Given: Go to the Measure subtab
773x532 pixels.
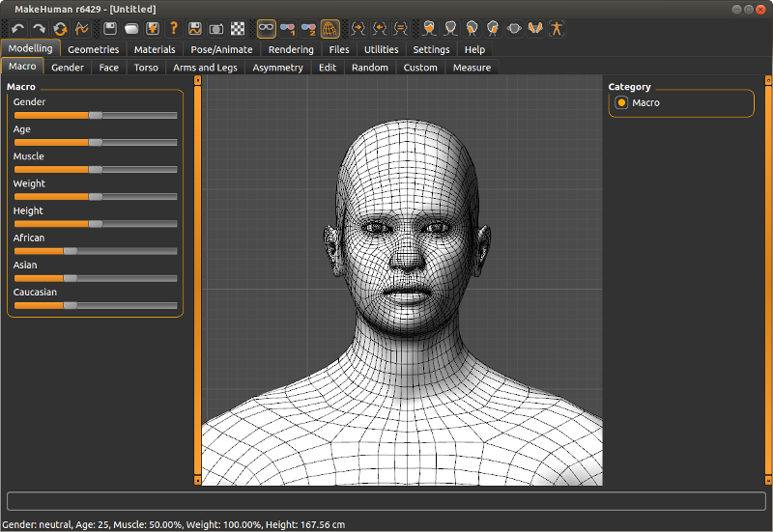Looking at the screenshot, I should 472,68.
